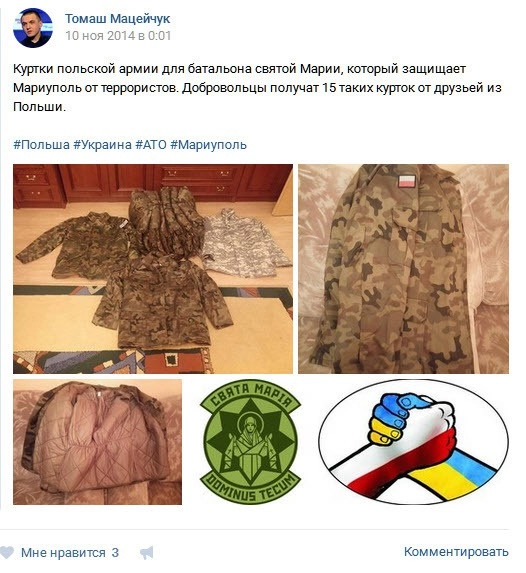This screenshot has width=526, height=573.
Task: Open the #Польша hashtag
Action: 41,144
